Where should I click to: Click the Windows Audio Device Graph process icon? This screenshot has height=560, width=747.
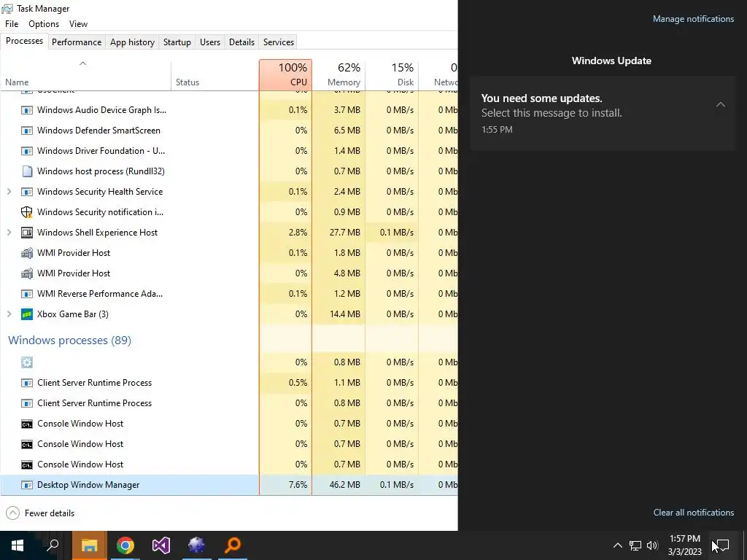point(27,110)
